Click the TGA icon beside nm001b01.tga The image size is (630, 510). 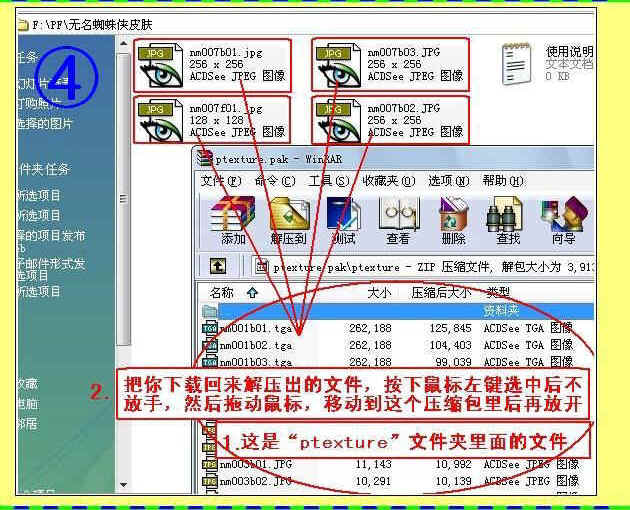click(210, 328)
